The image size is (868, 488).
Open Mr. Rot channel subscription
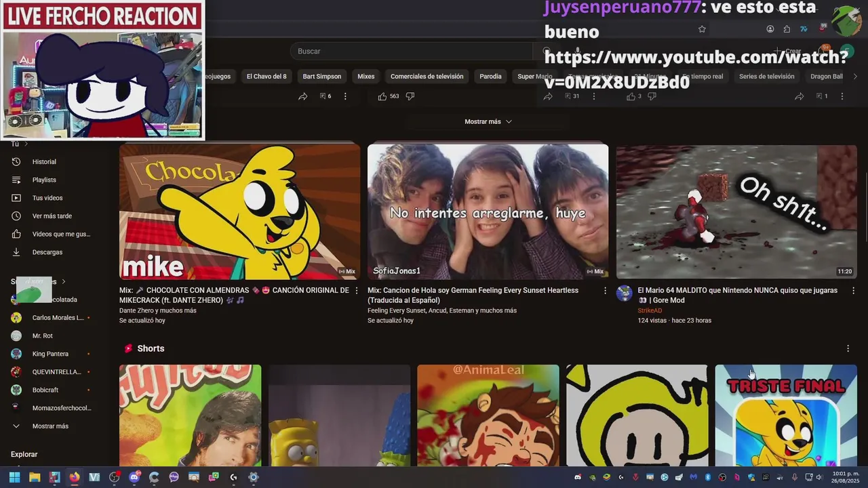[42, 336]
